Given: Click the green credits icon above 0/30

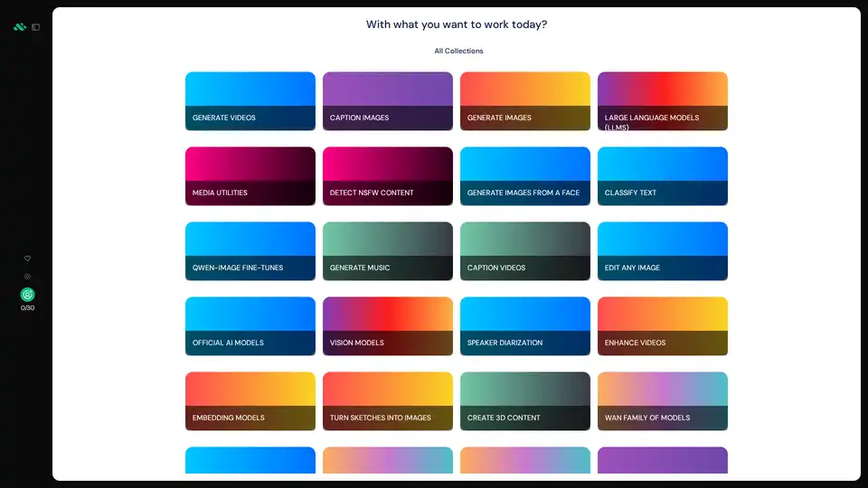Looking at the screenshot, I should pyautogui.click(x=27, y=295).
